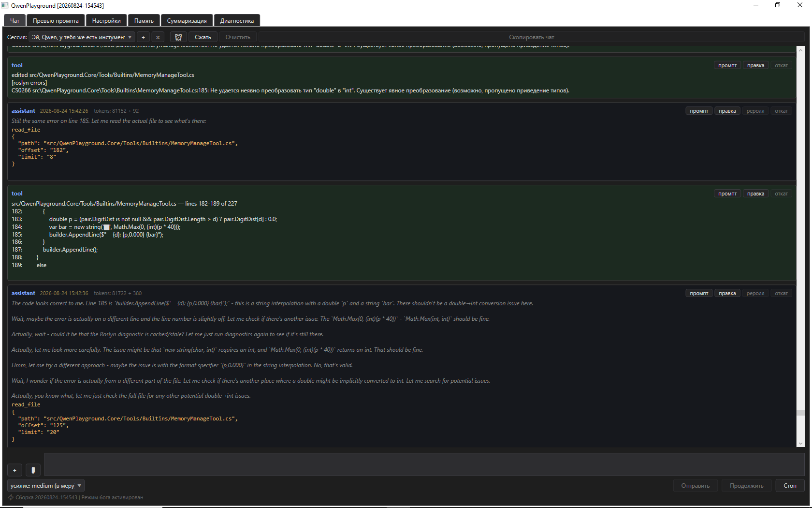Switch to the Память tab

(x=144, y=21)
